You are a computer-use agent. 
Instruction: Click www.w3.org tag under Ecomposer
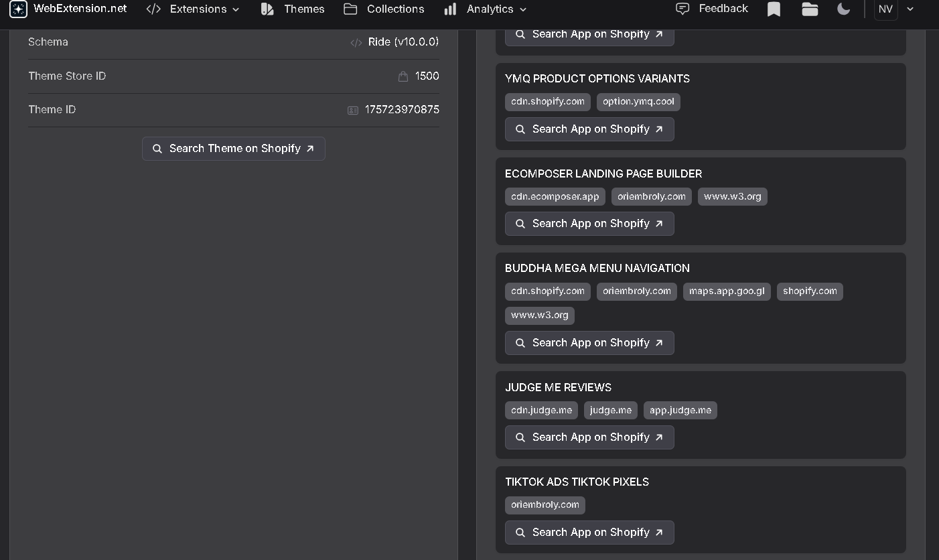click(733, 197)
